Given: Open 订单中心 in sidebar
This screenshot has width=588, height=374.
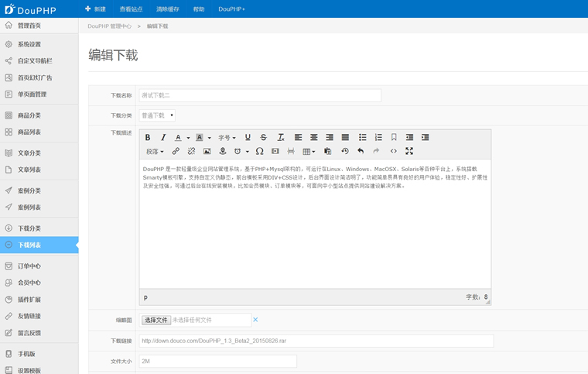Looking at the screenshot, I should (x=39, y=266).
